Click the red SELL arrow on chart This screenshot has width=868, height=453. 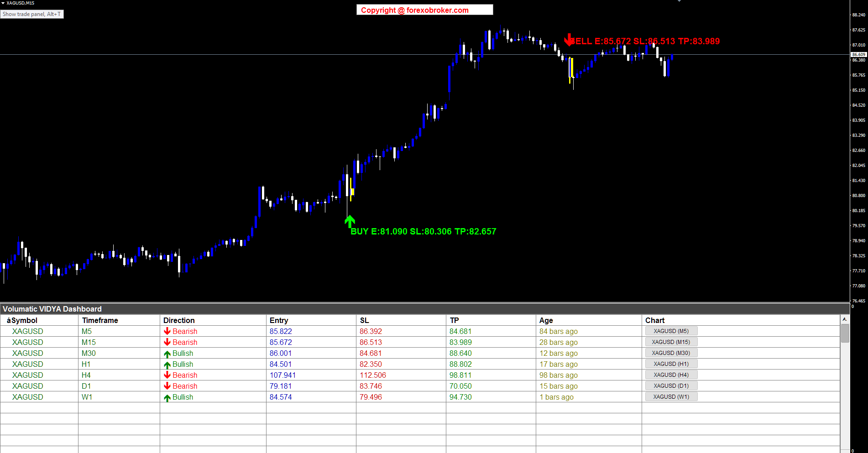coord(569,40)
